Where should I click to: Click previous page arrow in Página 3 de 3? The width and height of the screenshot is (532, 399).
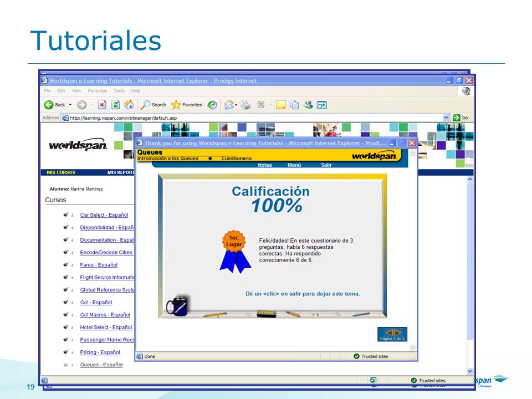tap(389, 332)
